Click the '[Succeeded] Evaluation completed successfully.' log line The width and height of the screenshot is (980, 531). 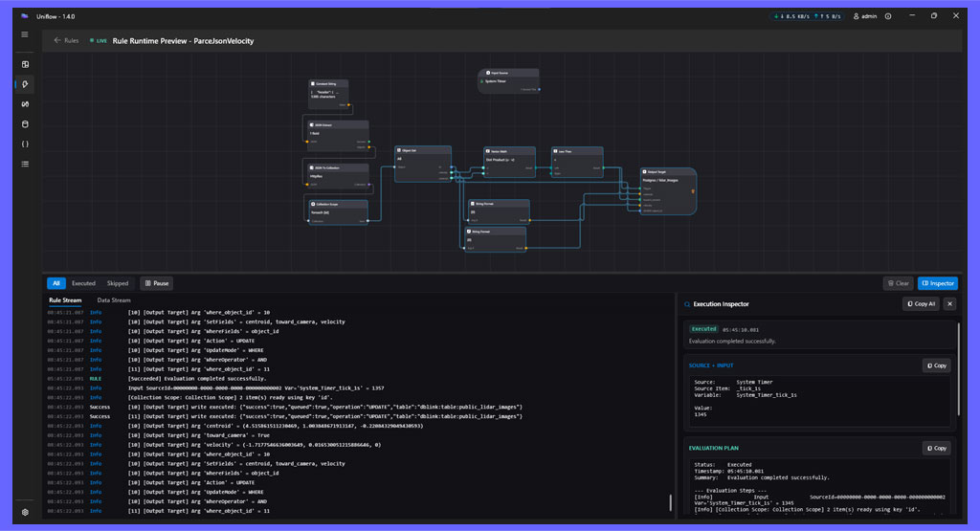(197, 379)
